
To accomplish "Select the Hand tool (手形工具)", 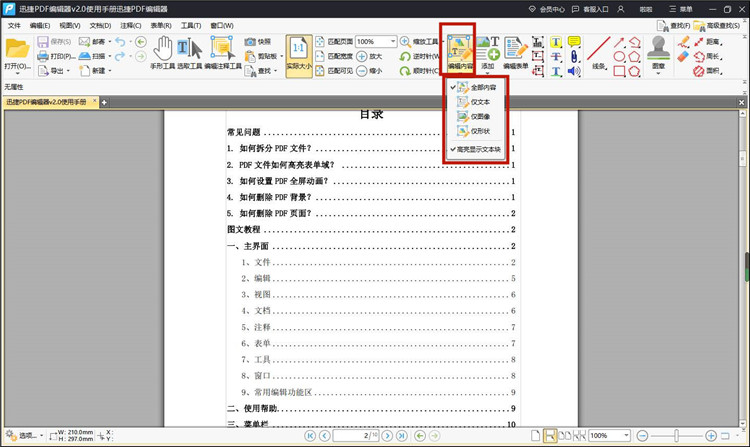I will 163,53.
